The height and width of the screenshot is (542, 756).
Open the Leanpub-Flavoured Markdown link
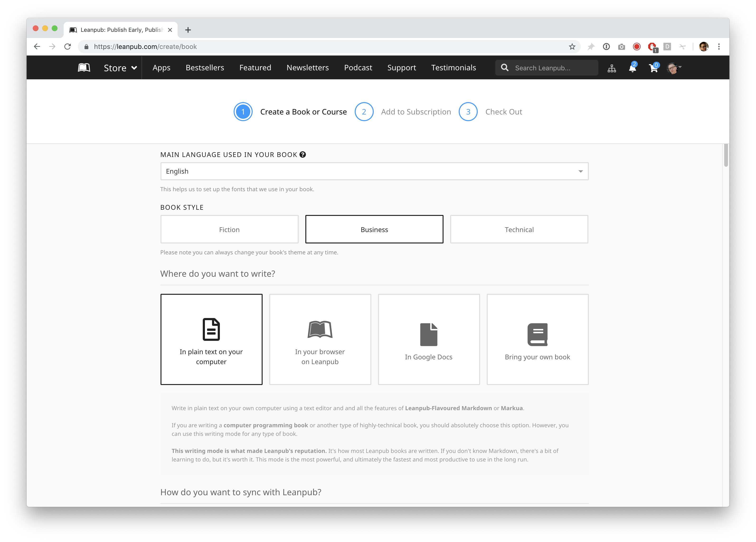point(448,408)
